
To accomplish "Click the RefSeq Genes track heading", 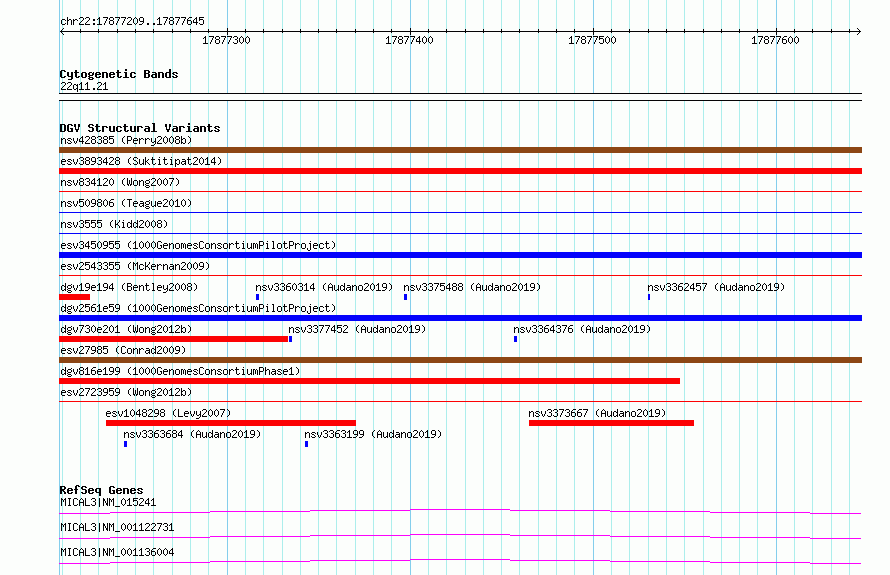I will [101, 490].
